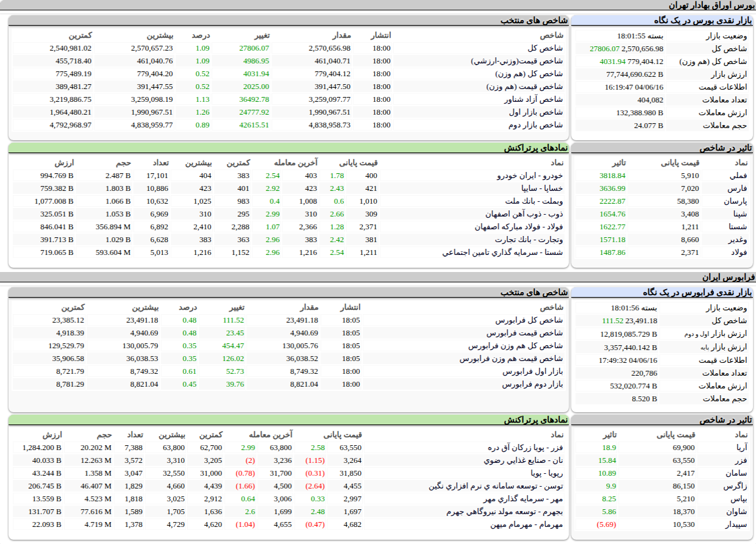This screenshot has height=544, width=756.
Task: Click the شاخص بازار دوم index row
Action: pyautogui.click(x=288, y=125)
